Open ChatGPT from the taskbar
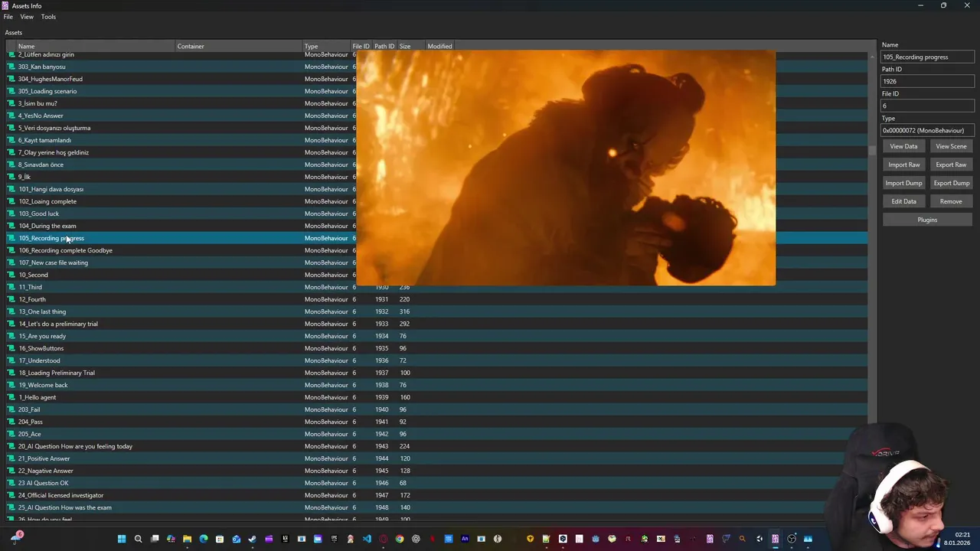This screenshot has width=980, height=551. click(x=416, y=539)
